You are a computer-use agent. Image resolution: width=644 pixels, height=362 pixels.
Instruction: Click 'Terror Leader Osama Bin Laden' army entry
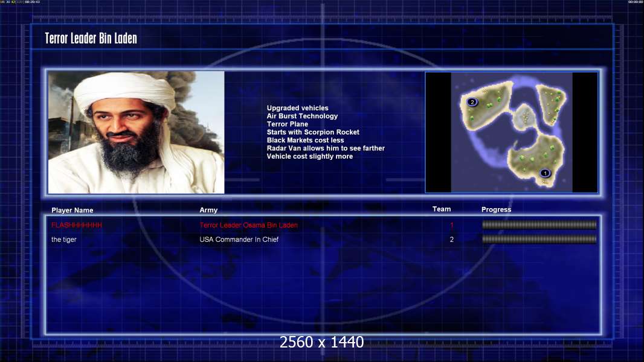tap(248, 225)
